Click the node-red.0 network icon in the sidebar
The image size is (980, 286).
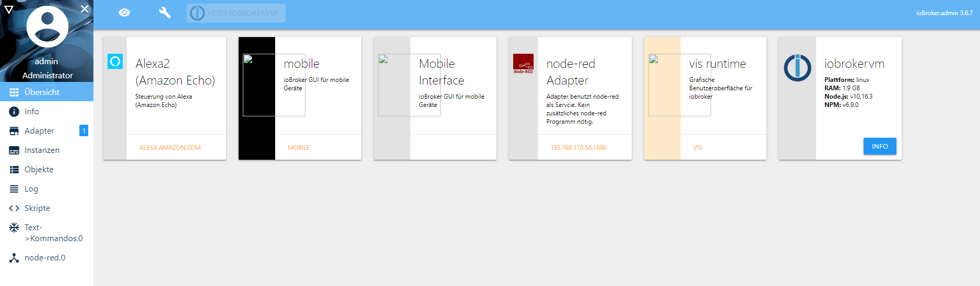click(x=14, y=258)
